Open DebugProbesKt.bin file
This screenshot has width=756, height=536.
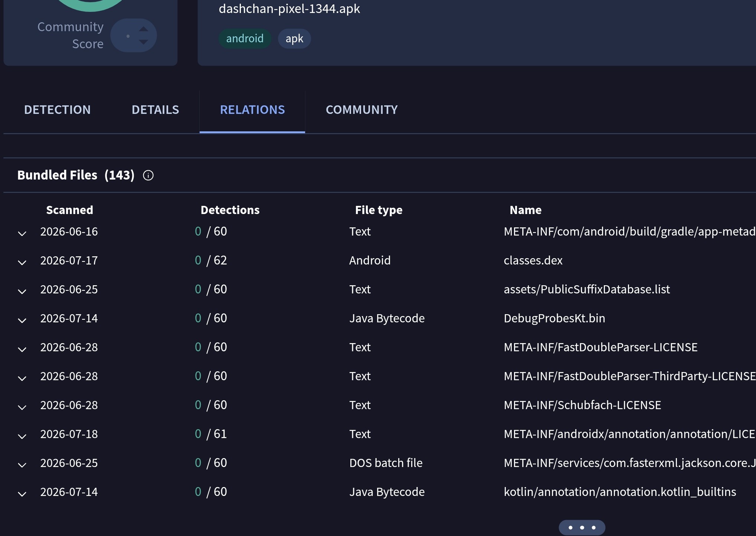tap(554, 318)
